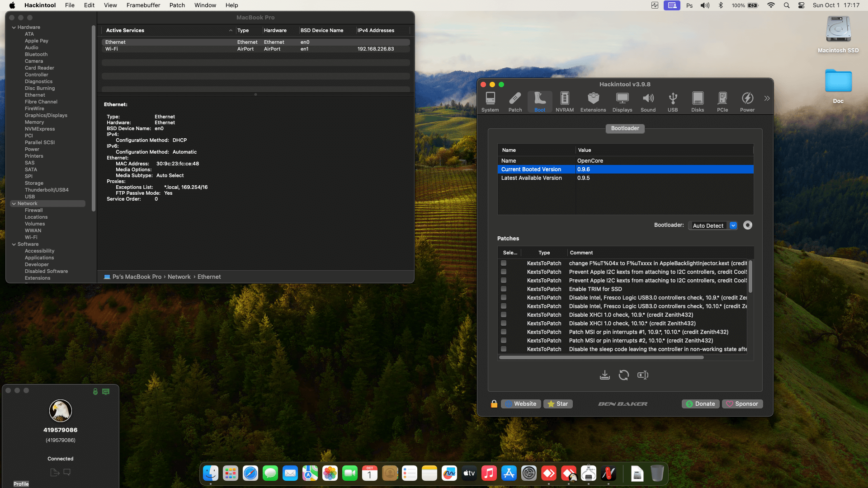Image resolution: width=868 pixels, height=488 pixels.
Task: Open the Sound section in Hackintool
Action: pos(648,102)
